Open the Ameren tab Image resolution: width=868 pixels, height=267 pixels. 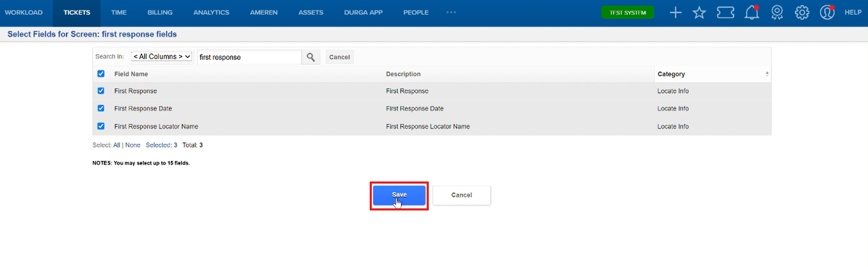pos(264,12)
